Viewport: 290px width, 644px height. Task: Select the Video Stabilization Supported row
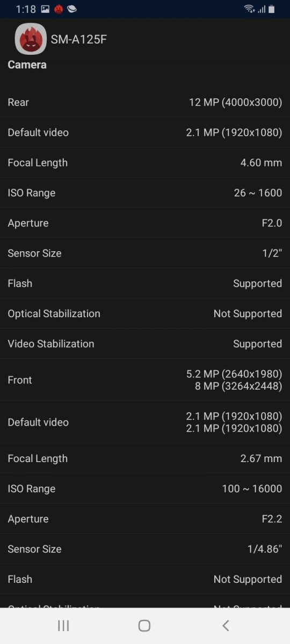[145, 343]
